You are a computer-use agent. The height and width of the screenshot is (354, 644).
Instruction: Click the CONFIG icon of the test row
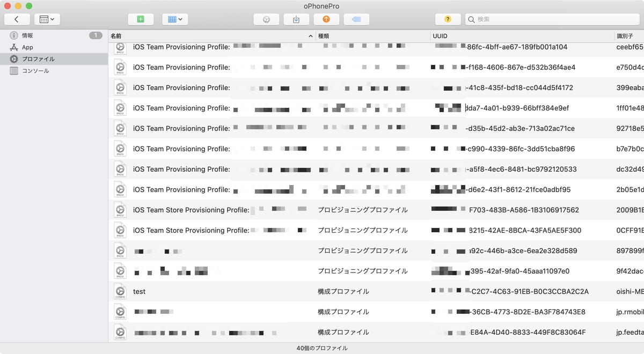click(x=120, y=291)
